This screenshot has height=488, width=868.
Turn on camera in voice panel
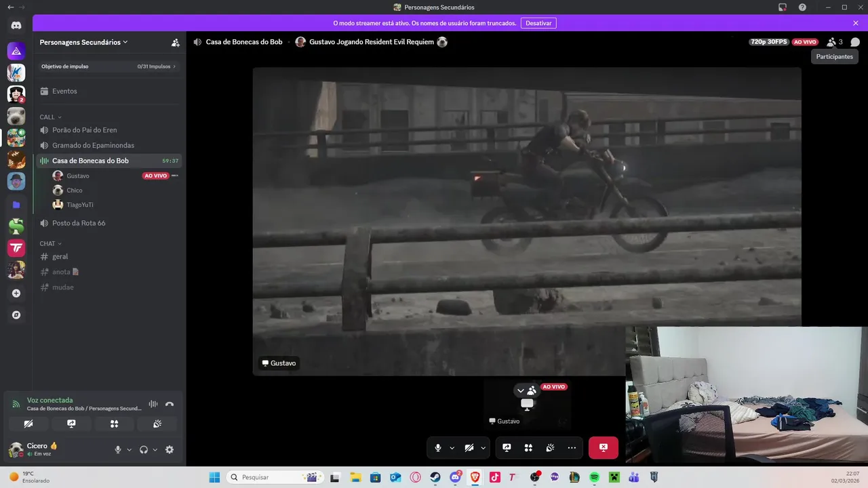[28, 424]
